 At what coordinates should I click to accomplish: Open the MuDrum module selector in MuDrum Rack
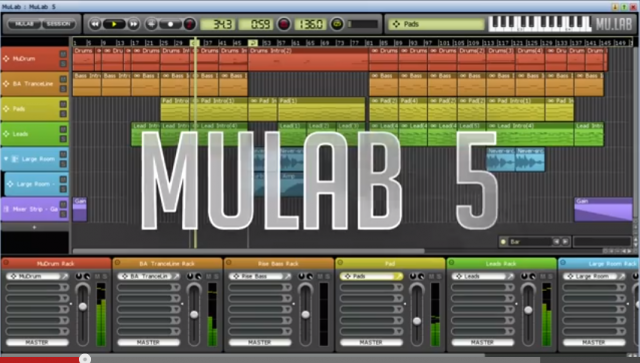tap(33, 276)
